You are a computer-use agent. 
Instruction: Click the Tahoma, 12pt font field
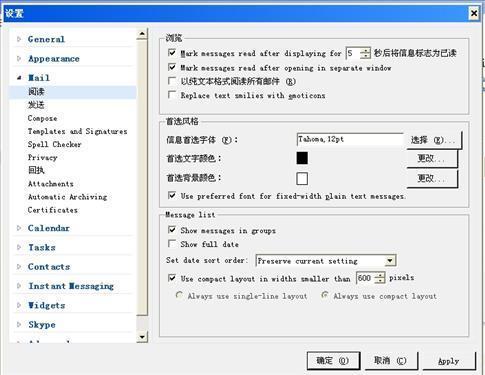(x=350, y=139)
